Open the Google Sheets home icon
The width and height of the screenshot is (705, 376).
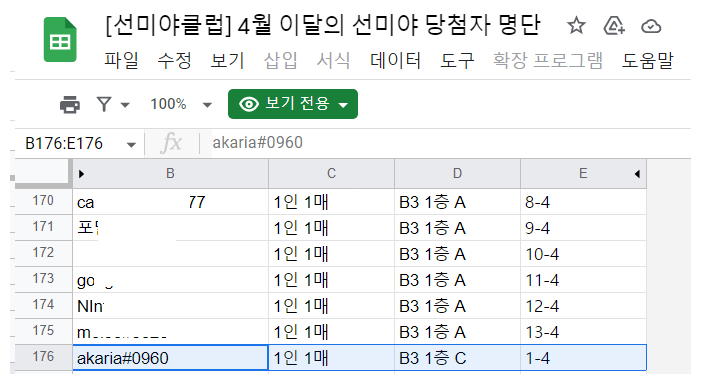point(60,40)
